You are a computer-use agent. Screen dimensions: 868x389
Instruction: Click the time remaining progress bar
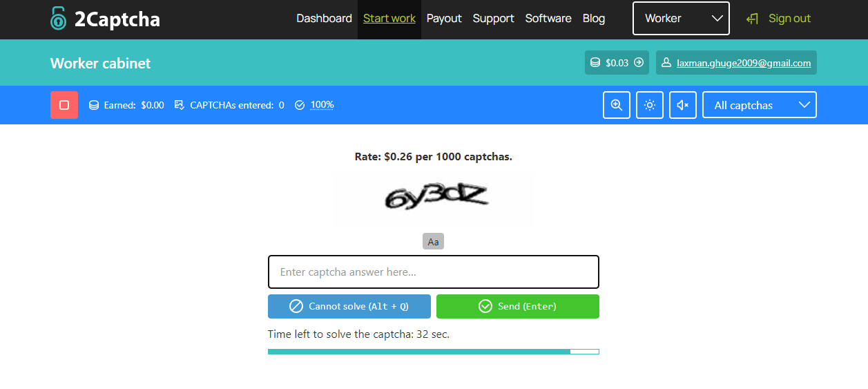coord(433,352)
